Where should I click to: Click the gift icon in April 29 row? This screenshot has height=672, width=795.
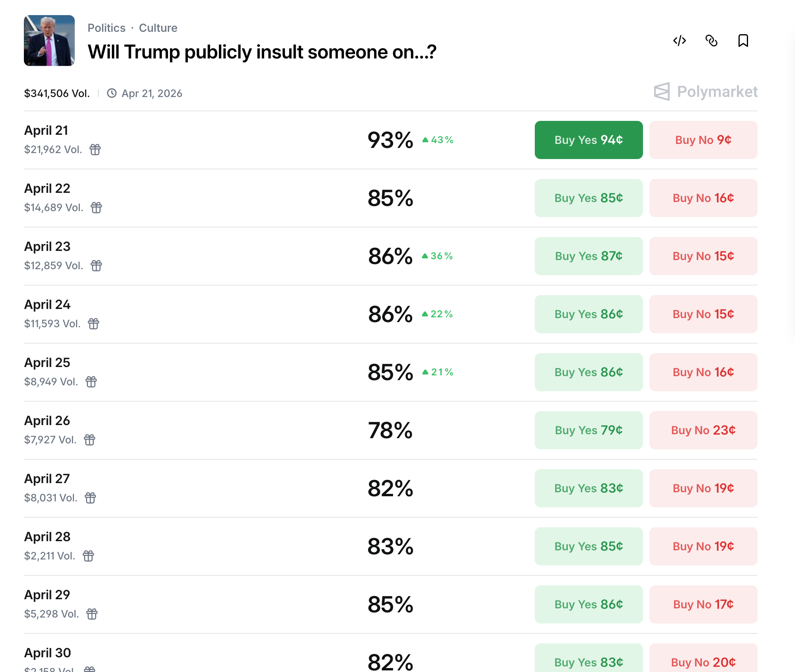92,614
